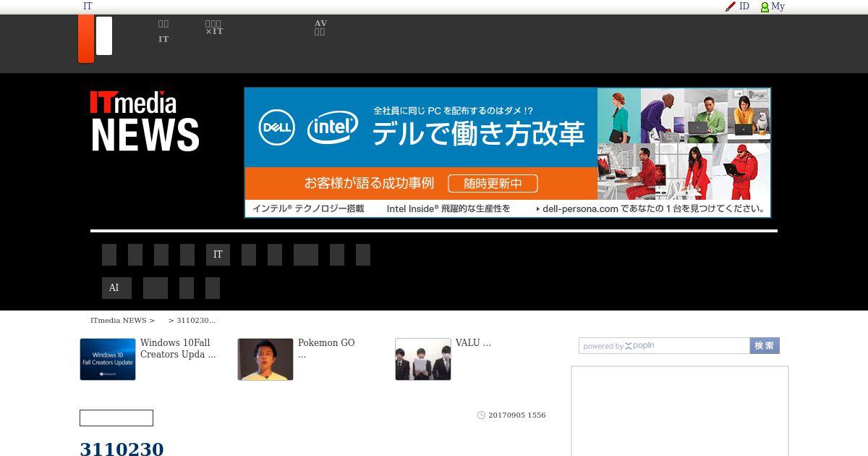Open the Windows 10 Fall Creators Update thumbnail
This screenshot has width=868, height=456.
[108, 359]
